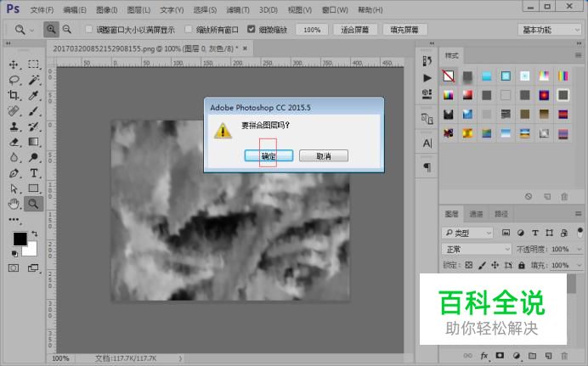Image resolution: width=588 pixels, height=366 pixels.
Task: Open the extra tools ellipsis menu
Action: [x=14, y=220]
